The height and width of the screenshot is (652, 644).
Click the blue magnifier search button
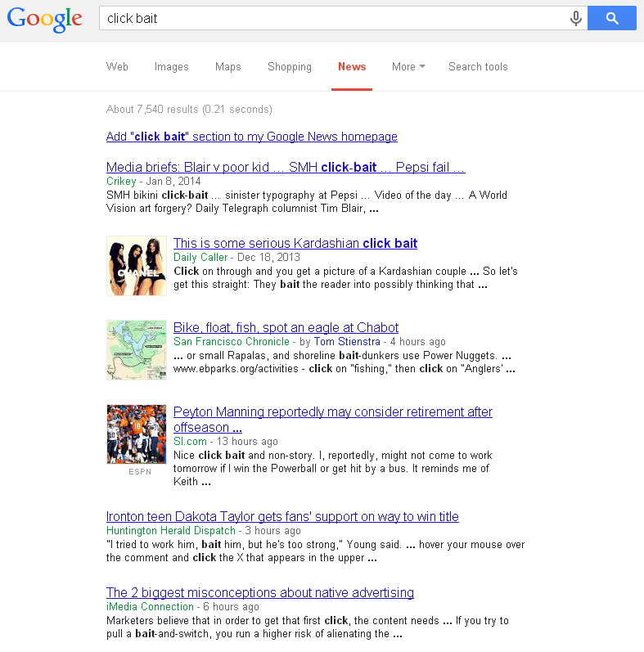611,18
